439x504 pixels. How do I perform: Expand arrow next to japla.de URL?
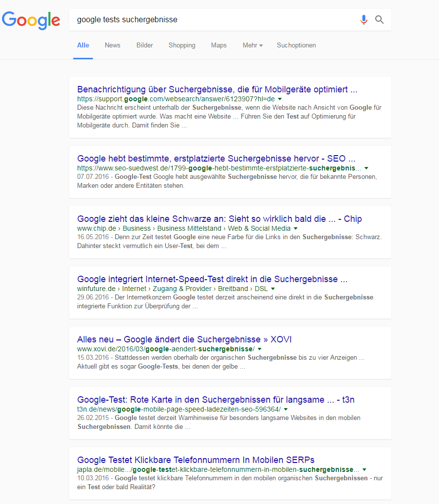364,469
